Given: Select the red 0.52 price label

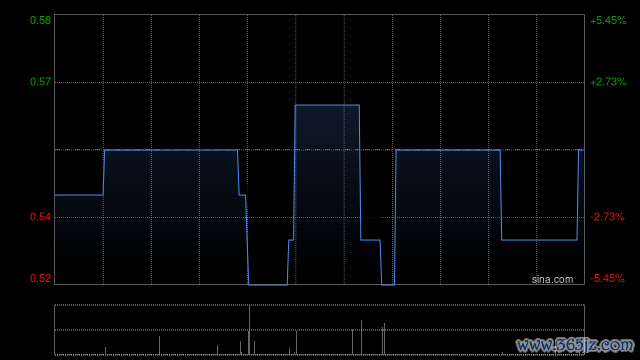Looking at the screenshot, I should (40, 278).
